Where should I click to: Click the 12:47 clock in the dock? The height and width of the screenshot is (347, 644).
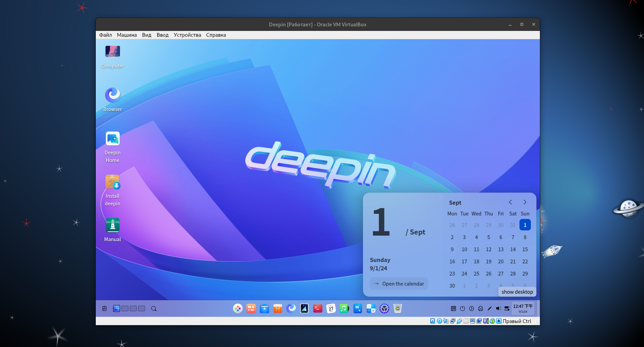pos(523,308)
